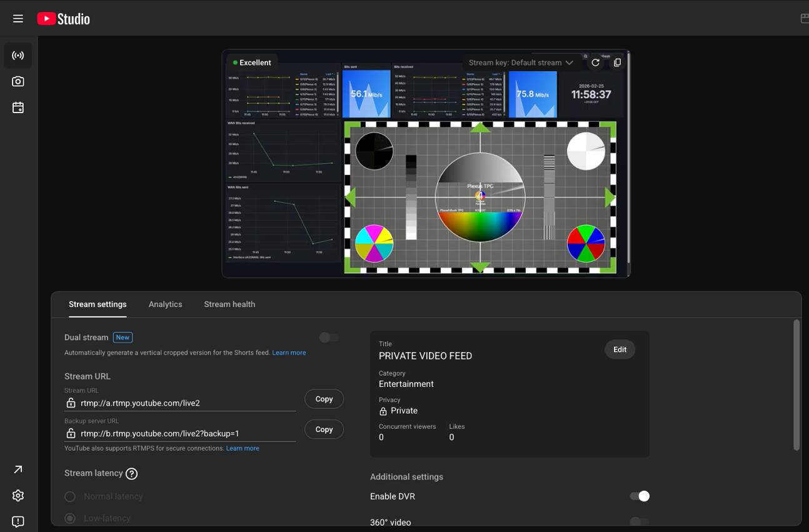Viewport: 809px width, 532px height.
Task: Click the YouTube Studio logo
Action: pos(63,19)
